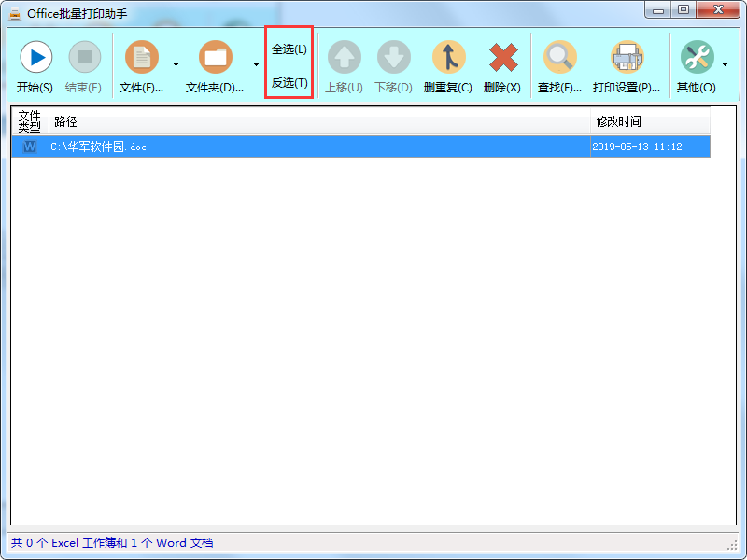Screen dimensions: 747x560
Task: Click the 结束(E) stop icon
Action: pyautogui.click(x=84, y=57)
